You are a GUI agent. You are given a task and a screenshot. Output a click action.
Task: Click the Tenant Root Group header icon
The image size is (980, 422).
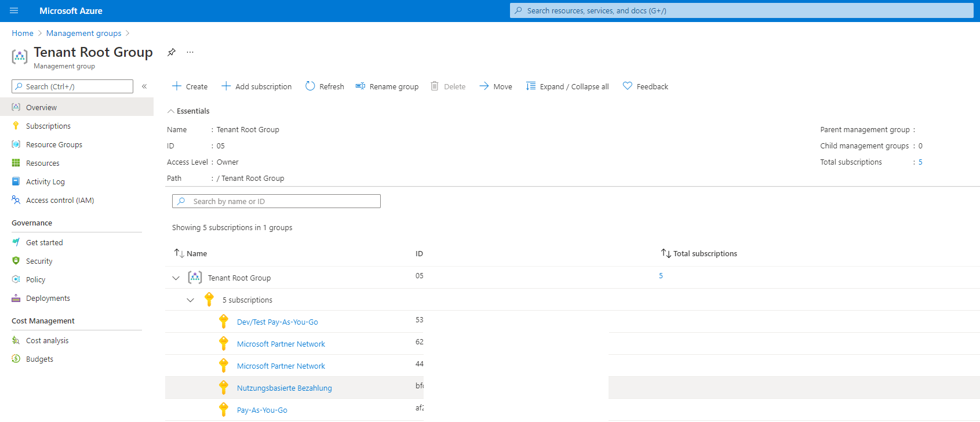20,57
